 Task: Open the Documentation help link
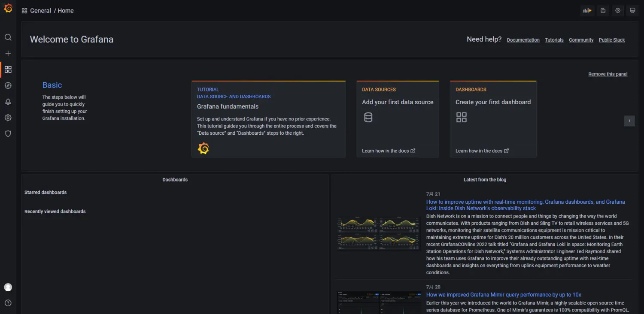click(x=523, y=40)
